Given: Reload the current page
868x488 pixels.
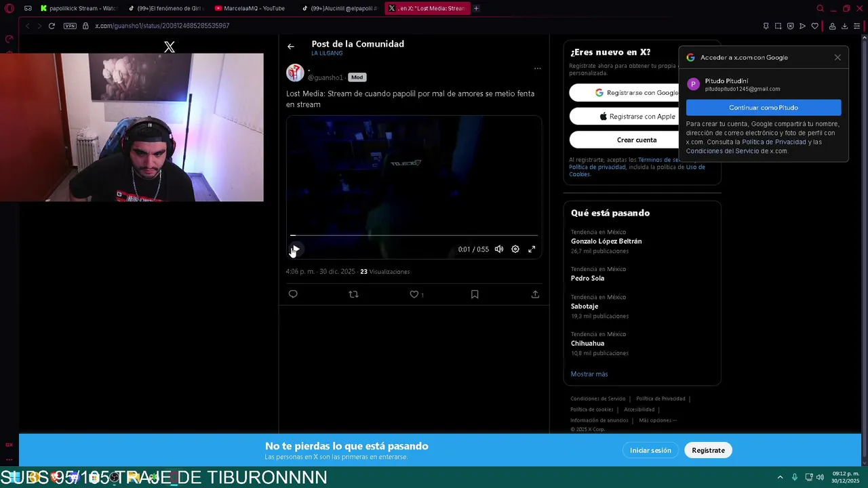Looking at the screenshot, I should 52,26.
